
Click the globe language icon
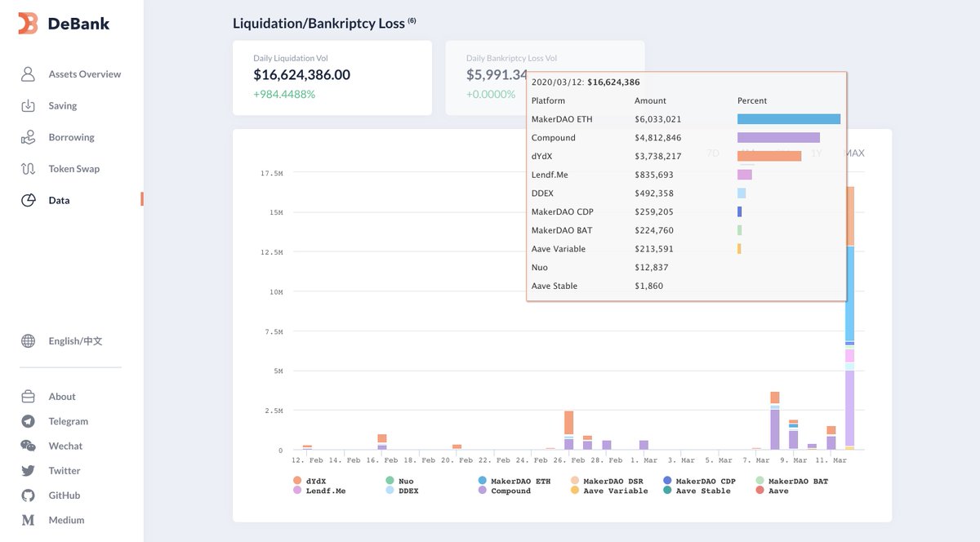[x=28, y=341]
